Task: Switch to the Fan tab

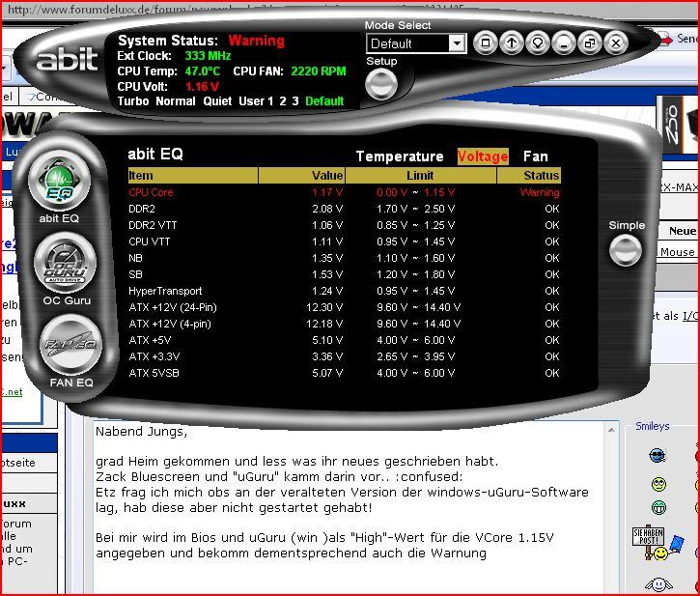Action: click(x=535, y=156)
